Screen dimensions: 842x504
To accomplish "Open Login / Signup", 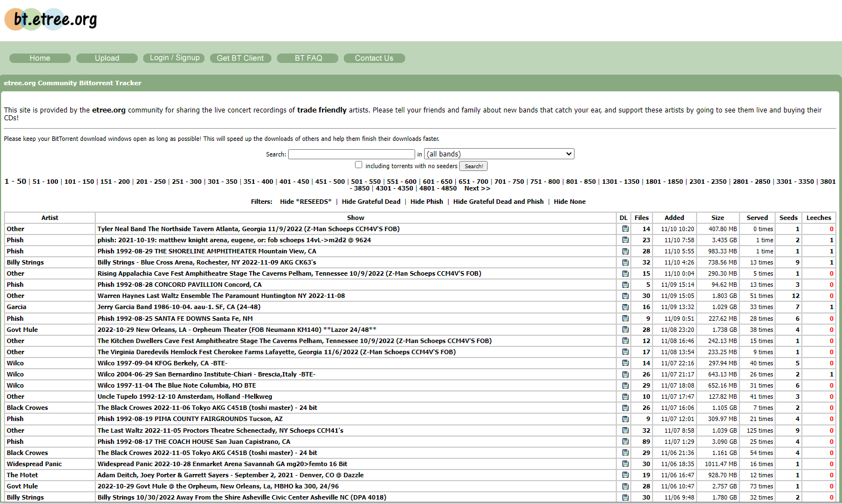I will pos(174,58).
